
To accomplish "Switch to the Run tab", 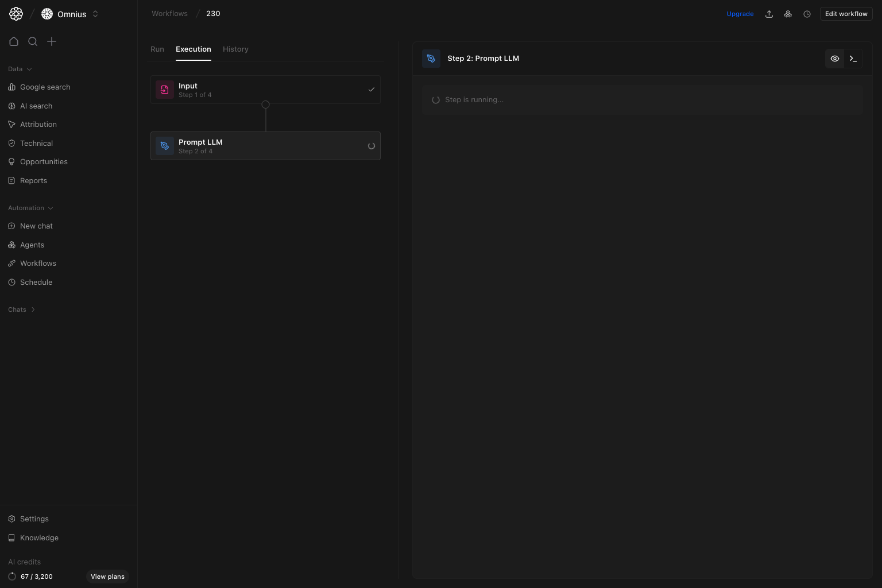I will [157, 49].
